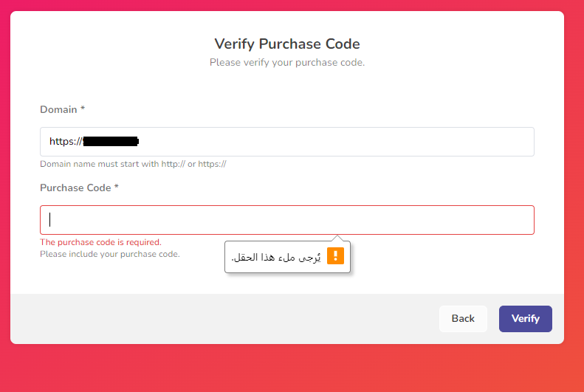Go back using the Back button
The image size is (584, 392).
point(463,319)
